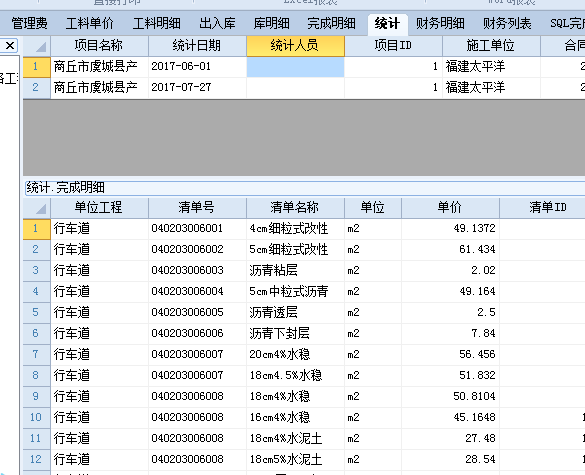Click the 单价 column header
This screenshot has height=475, width=585.
[450, 208]
